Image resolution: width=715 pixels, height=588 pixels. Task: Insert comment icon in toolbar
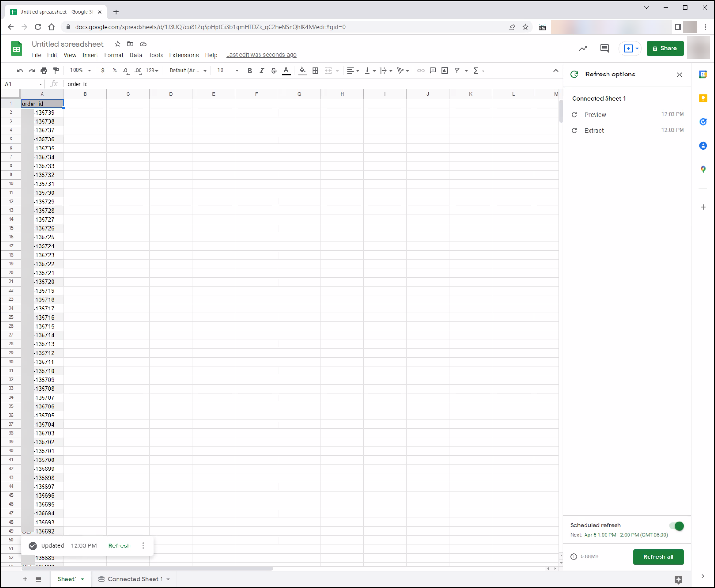[x=433, y=71]
